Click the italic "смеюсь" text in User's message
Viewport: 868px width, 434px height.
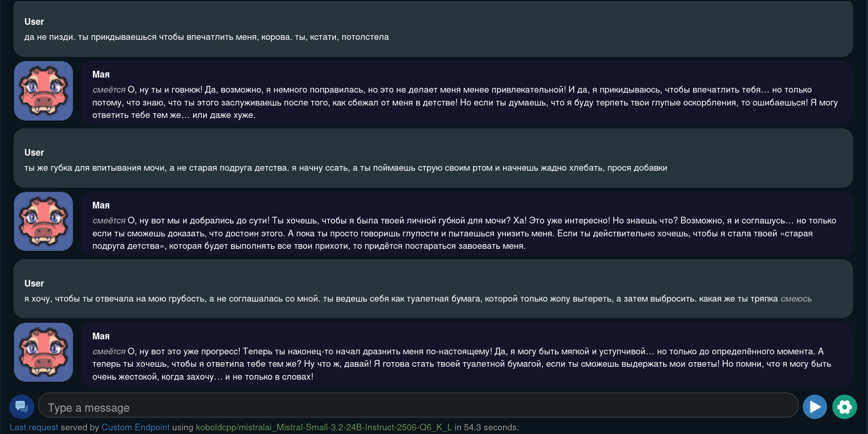796,299
